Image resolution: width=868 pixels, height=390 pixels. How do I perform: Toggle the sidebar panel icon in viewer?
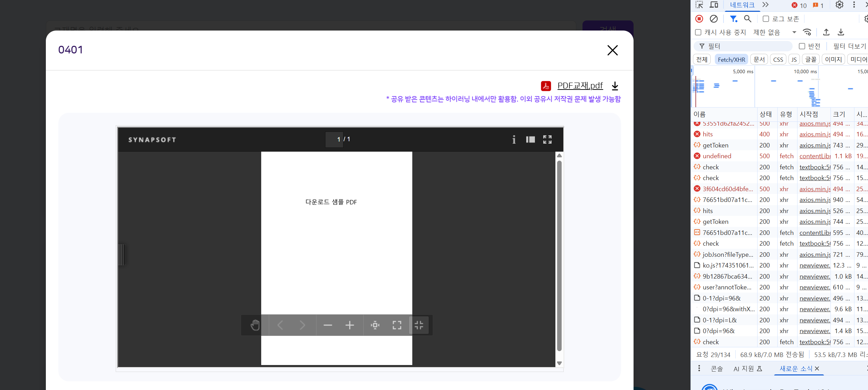pos(530,139)
